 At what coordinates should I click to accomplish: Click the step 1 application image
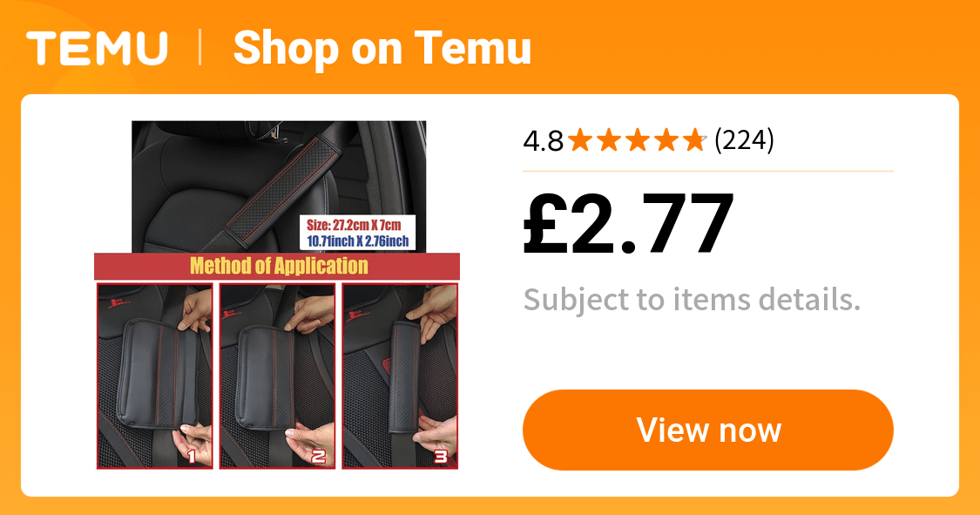[x=154, y=376]
